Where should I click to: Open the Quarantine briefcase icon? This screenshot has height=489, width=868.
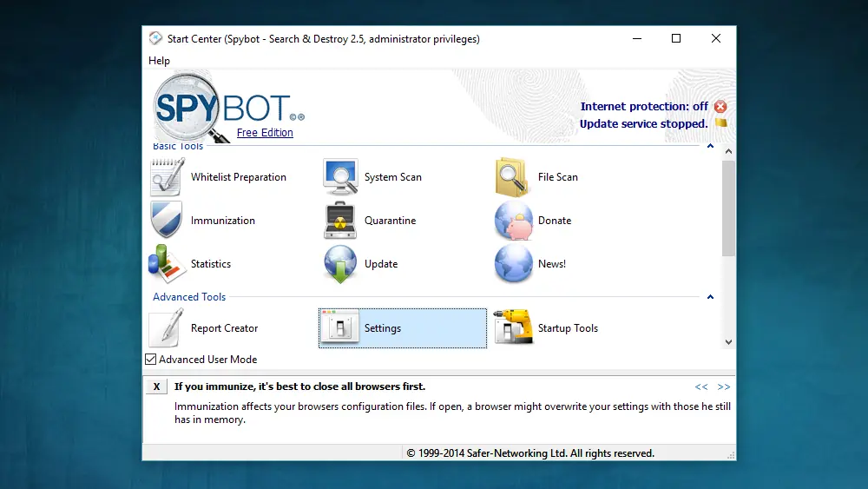click(x=340, y=220)
